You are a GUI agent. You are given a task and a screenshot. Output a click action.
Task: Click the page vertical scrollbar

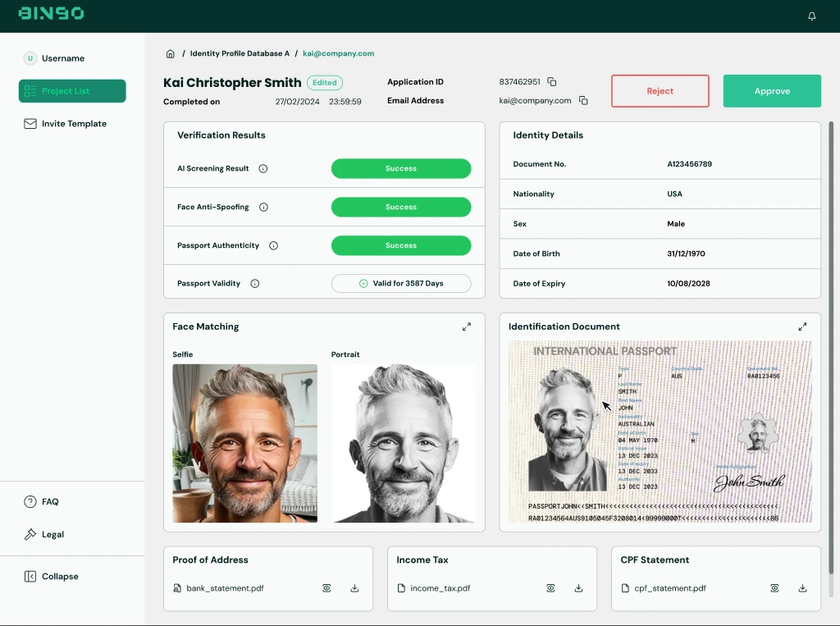[x=832, y=349]
